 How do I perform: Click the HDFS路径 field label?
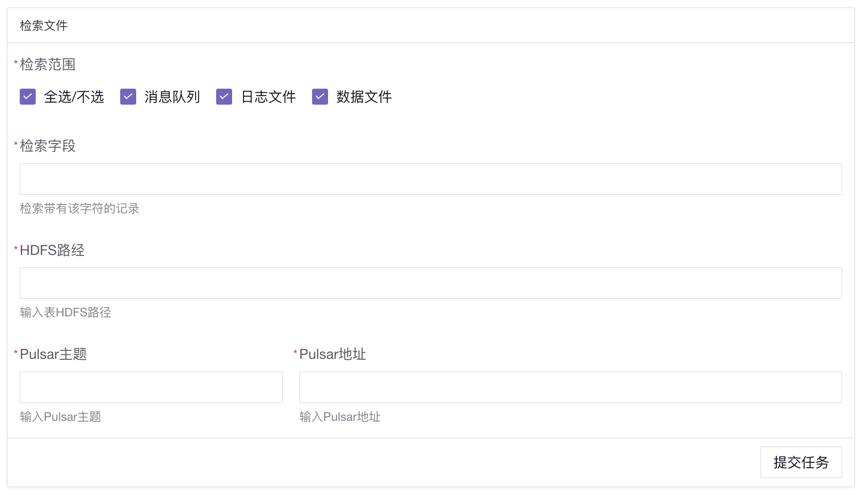point(52,250)
